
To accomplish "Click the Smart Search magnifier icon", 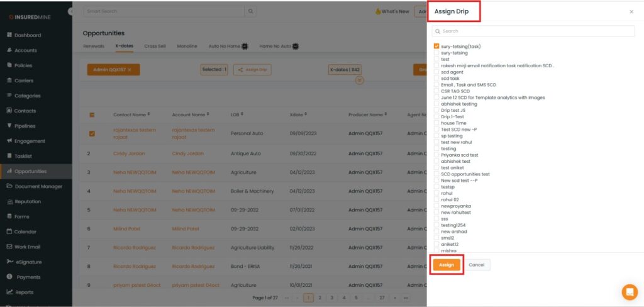I will (251, 11).
